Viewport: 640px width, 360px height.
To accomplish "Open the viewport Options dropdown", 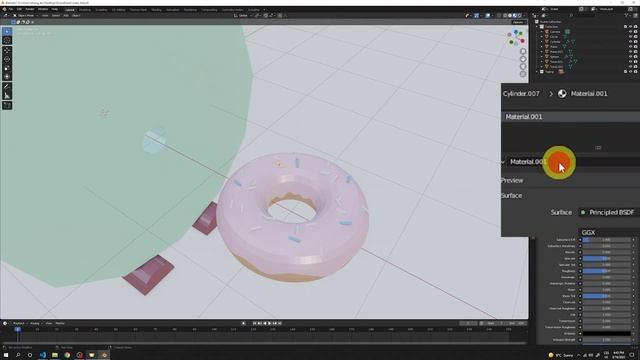I will [x=518, y=22].
